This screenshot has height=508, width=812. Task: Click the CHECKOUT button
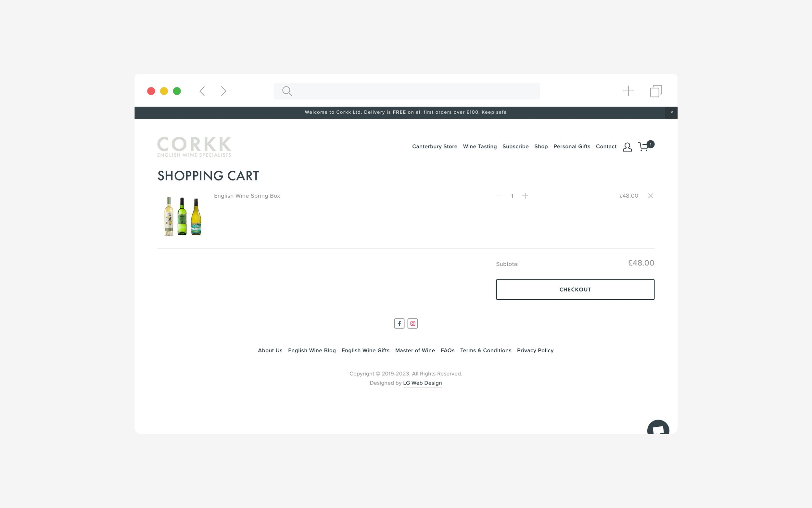pos(575,289)
